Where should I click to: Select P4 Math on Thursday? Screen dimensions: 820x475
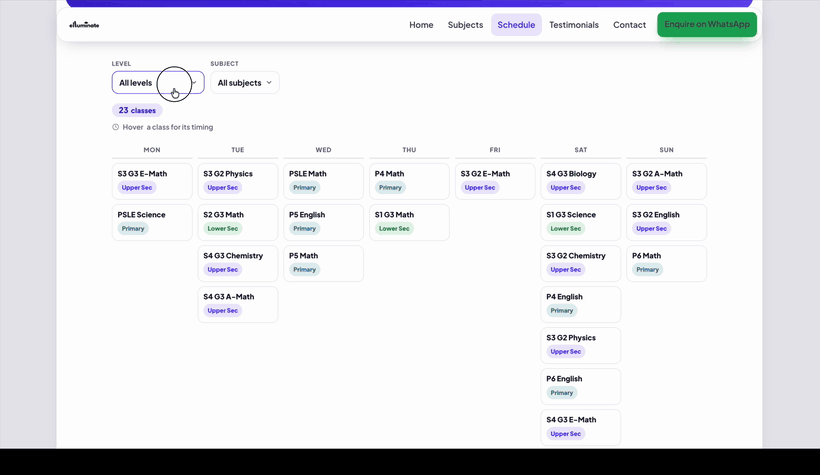[x=409, y=181]
